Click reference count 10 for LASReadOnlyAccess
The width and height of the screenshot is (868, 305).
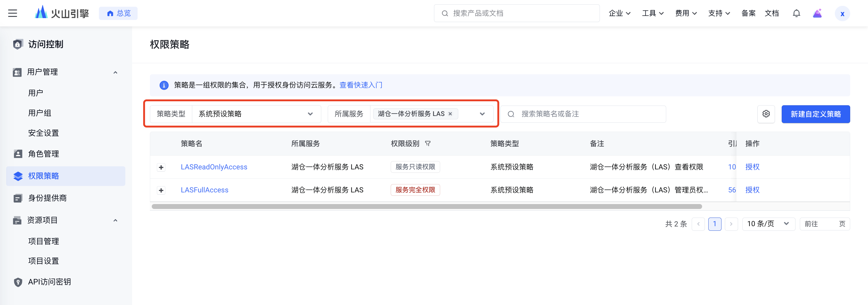tap(732, 167)
